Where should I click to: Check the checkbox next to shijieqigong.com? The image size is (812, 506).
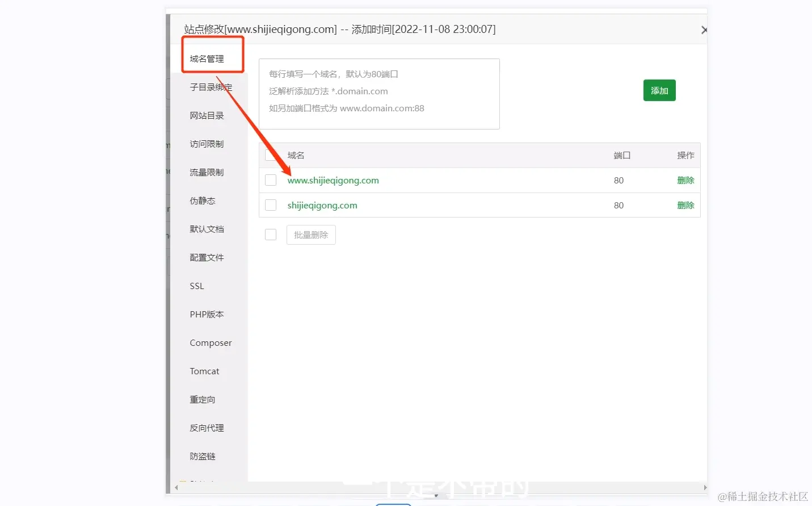[271, 204]
